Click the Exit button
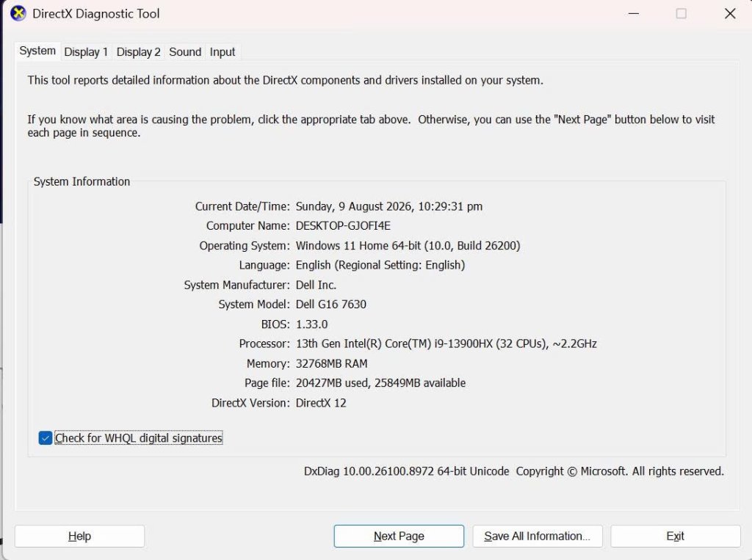Screen dimensions: 752x560 click(676, 536)
